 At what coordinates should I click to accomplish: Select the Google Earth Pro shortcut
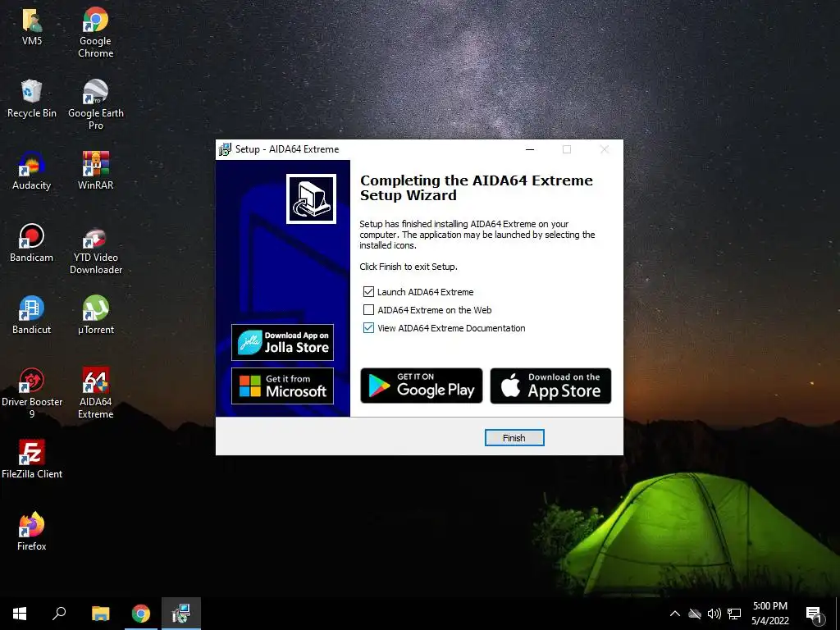(95, 105)
